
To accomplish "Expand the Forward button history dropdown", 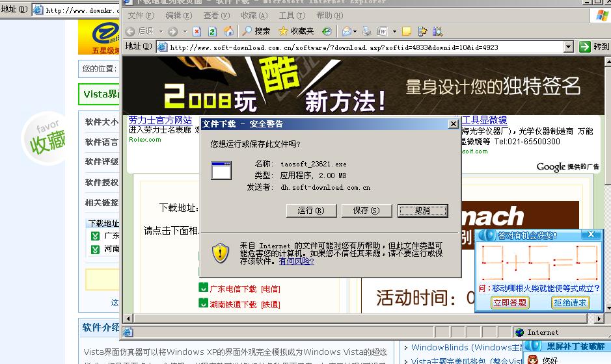I will 185,31.
